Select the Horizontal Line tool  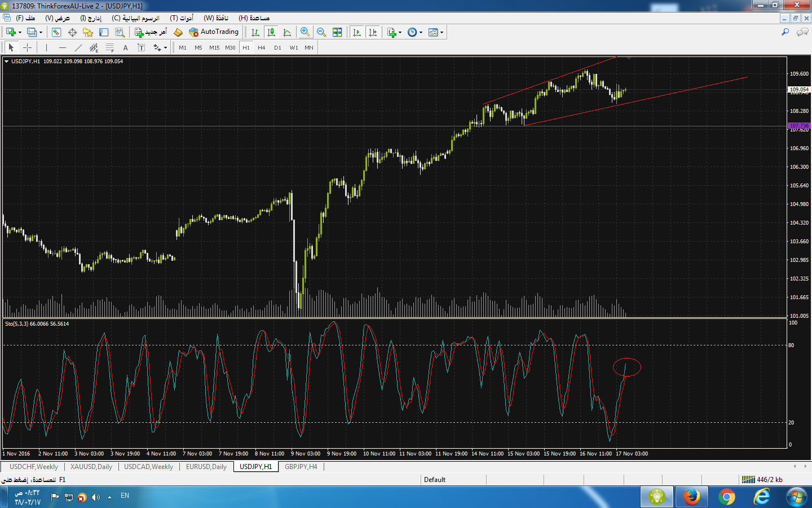(x=62, y=48)
